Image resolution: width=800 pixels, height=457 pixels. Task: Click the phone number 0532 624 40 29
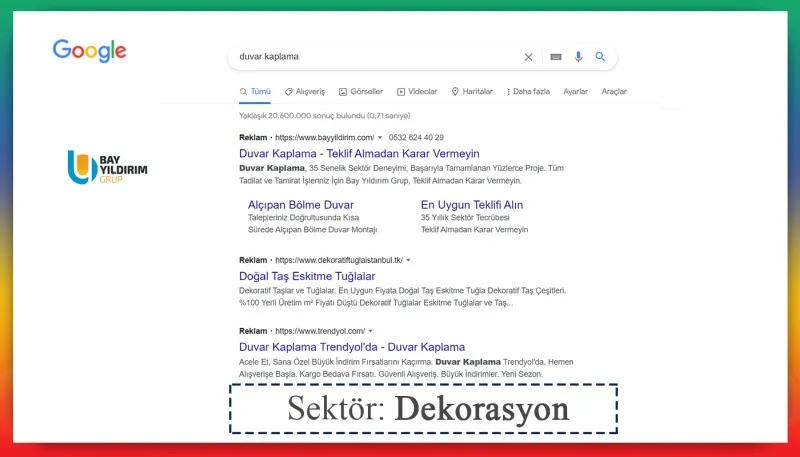coord(416,138)
